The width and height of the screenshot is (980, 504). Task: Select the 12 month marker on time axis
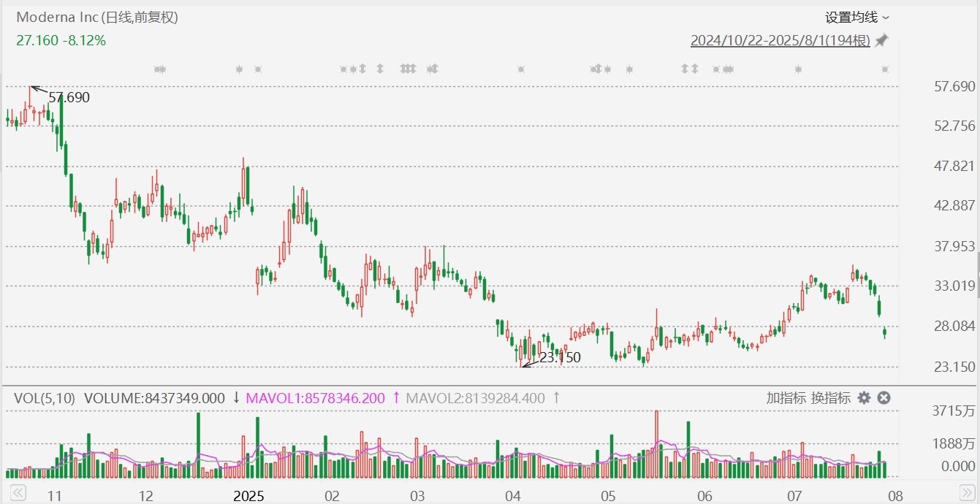coord(146,496)
